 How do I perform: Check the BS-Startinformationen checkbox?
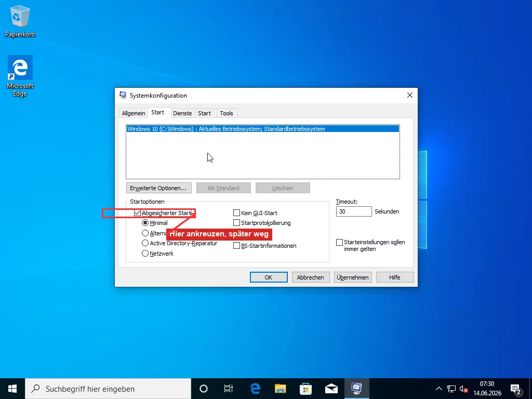click(x=236, y=246)
